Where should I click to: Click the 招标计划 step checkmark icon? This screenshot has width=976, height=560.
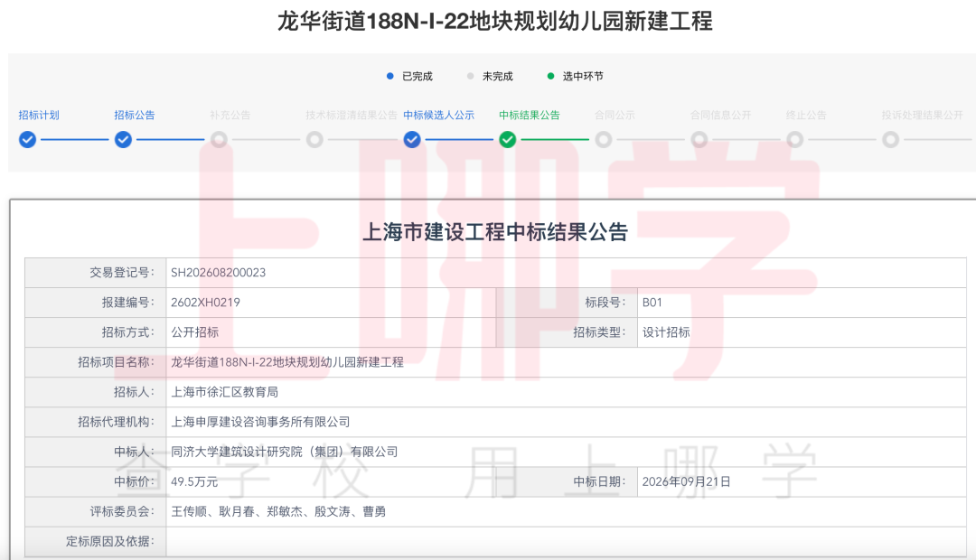[27, 140]
